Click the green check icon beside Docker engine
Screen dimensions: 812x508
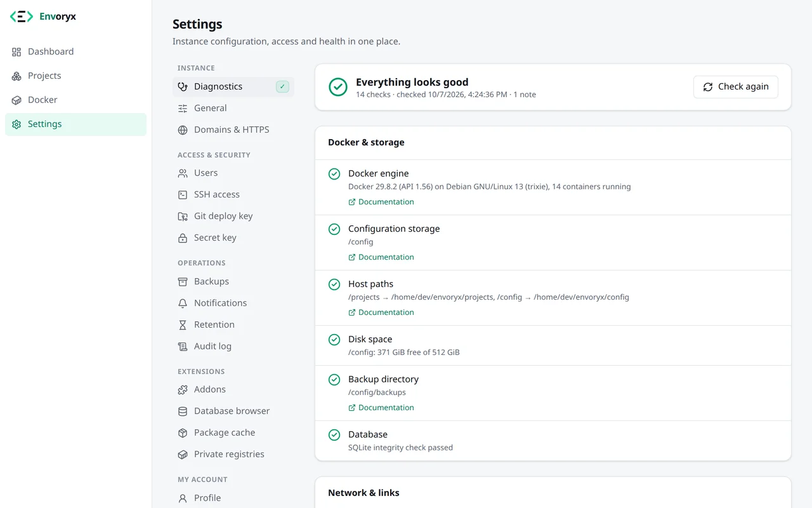334,173
